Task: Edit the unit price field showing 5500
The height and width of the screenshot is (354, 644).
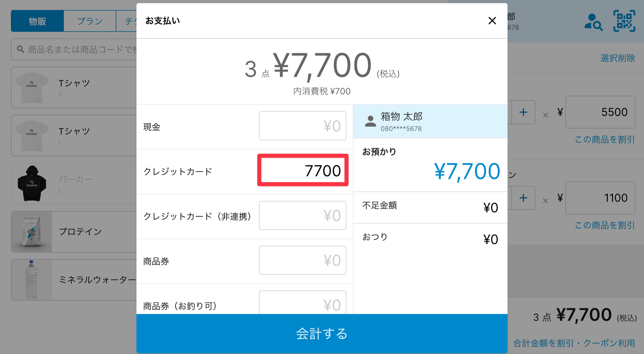Action: pos(600,112)
